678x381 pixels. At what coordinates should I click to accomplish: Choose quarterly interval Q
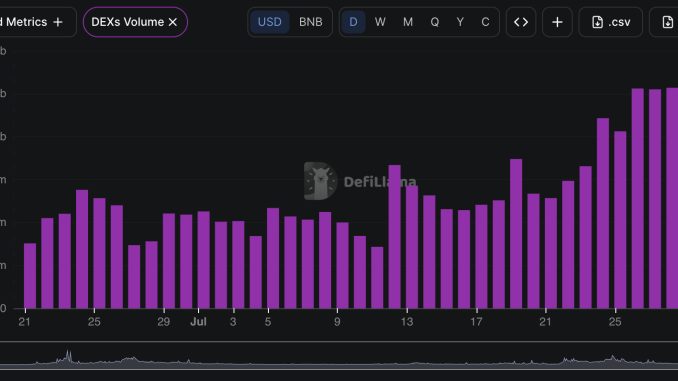(x=435, y=22)
